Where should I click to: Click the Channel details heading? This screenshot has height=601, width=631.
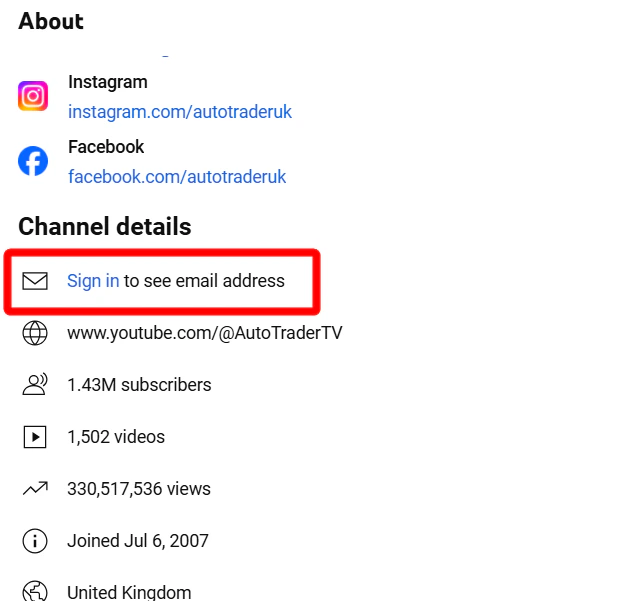point(105,226)
